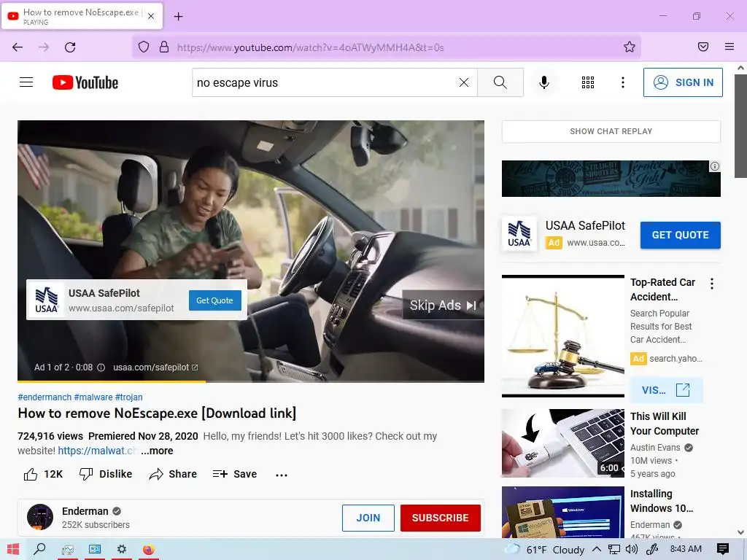Reload the current page

pyautogui.click(x=70, y=47)
